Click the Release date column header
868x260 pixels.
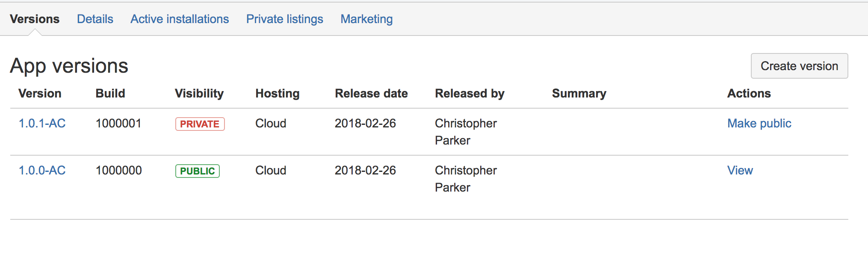(x=371, y=94)
